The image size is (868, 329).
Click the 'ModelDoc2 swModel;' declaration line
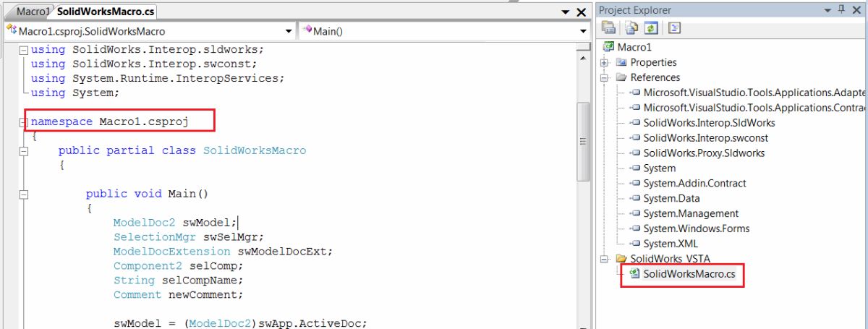pos(175,223)
